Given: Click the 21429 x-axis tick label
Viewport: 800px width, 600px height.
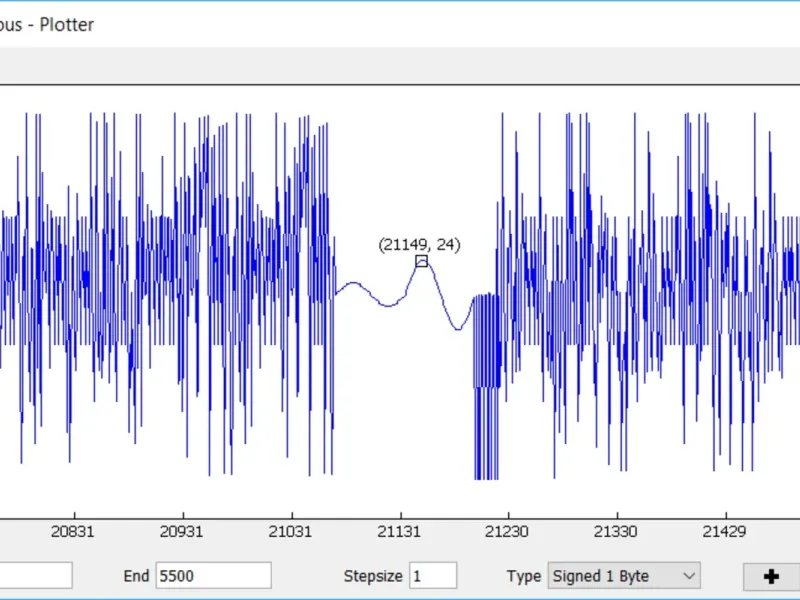Looking at the screenshot, I should coord(724,532).
